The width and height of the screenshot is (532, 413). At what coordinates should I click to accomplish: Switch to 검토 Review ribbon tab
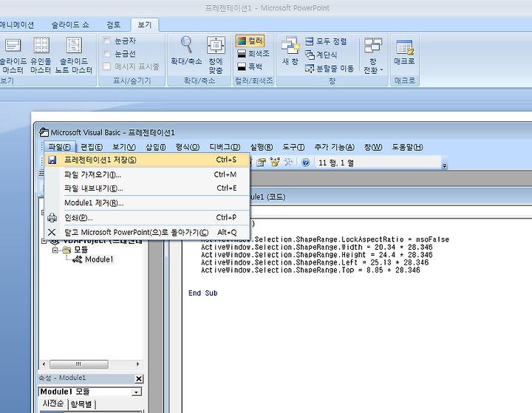click(x=113, y=25)
